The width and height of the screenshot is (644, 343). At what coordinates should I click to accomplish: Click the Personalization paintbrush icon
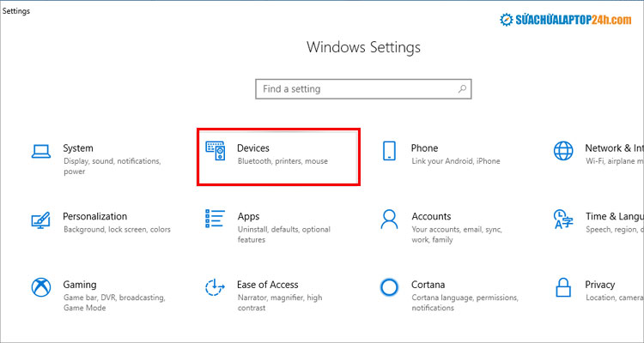40,220
